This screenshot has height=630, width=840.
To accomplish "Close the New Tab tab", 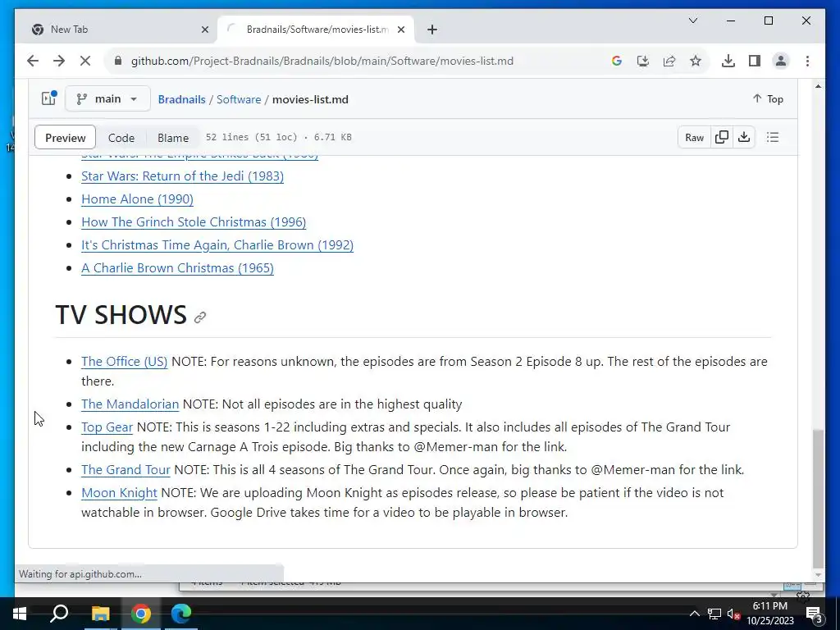I will coord(204,30).
